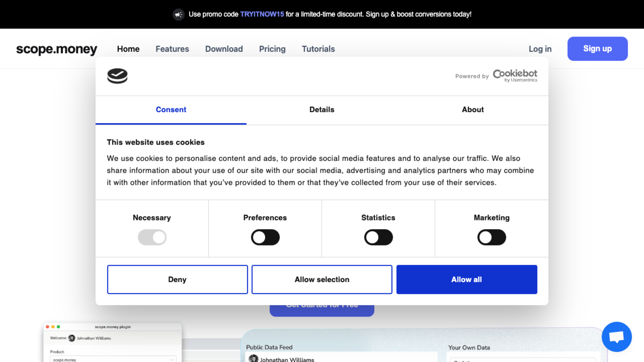Enable the Statistics cookies switch
Screen dimensions: 644x362
coord(378,237)
